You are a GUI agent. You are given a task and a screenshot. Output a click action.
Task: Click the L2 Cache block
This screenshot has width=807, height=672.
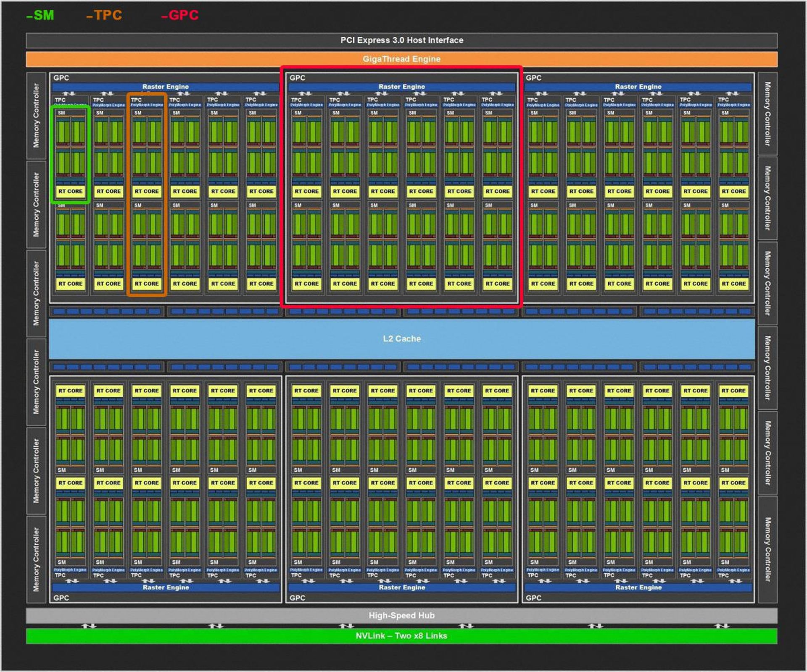click(x=402, y=339)
